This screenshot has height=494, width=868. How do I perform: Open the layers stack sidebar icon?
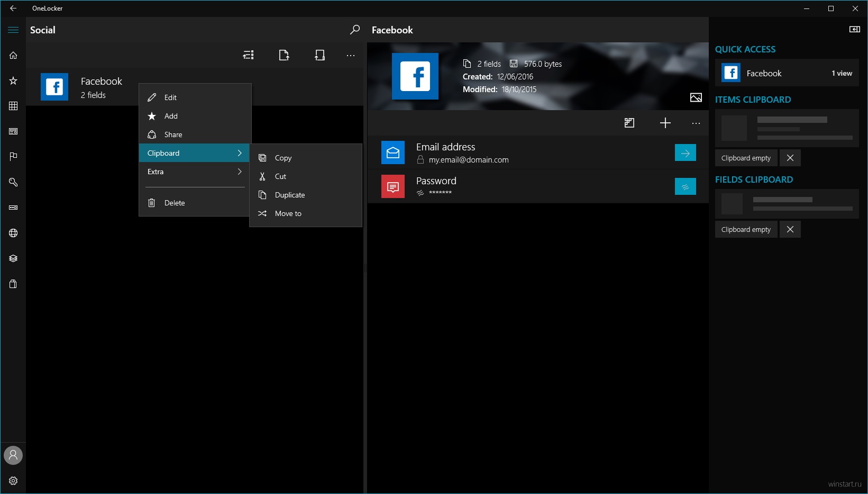pyautogui.click(x=13, y=258)
